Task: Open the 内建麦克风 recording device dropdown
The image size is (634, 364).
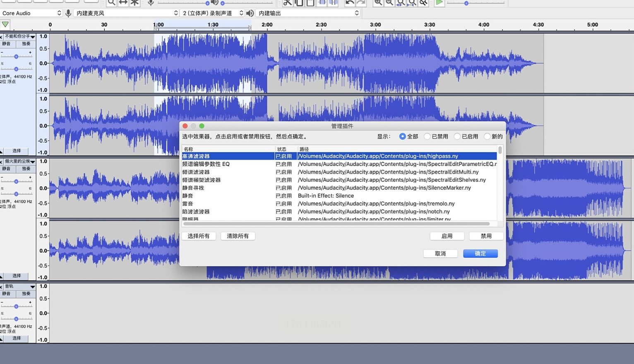Action: (x=126, y=13)
